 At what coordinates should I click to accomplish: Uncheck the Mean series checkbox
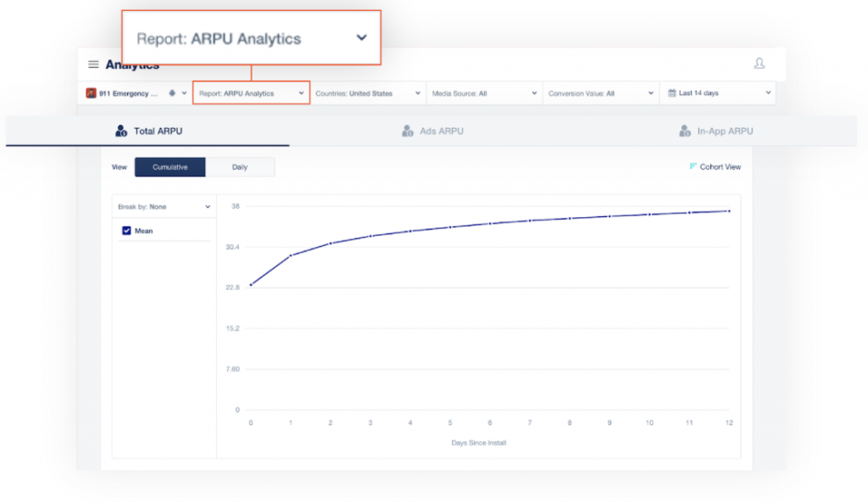(x=127, y=230)
